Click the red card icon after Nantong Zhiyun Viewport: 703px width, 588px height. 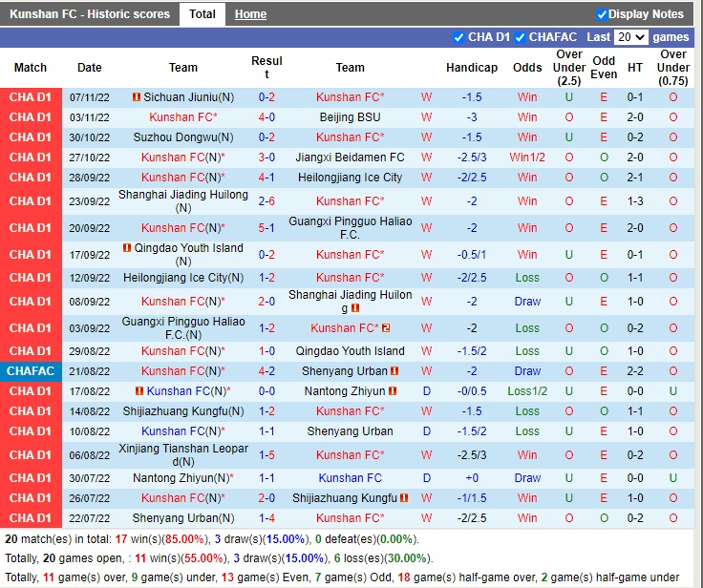[x=394, y=391]
